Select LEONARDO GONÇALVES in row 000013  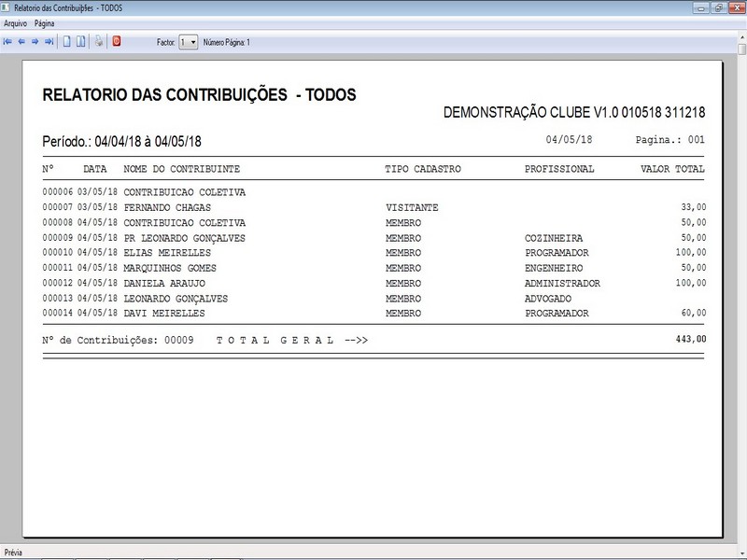(176, 299)
